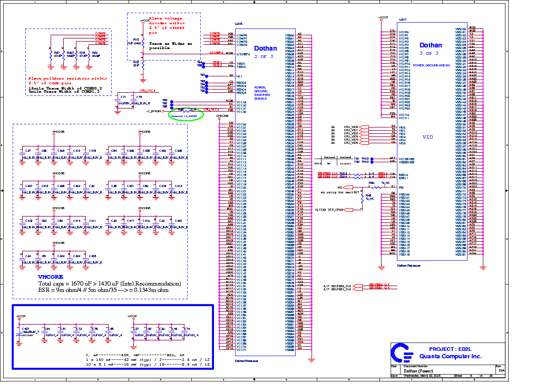Click the 'VCCSENSE' pin name
The height and width of the screenshot is (392, 555).
point(406,159)
